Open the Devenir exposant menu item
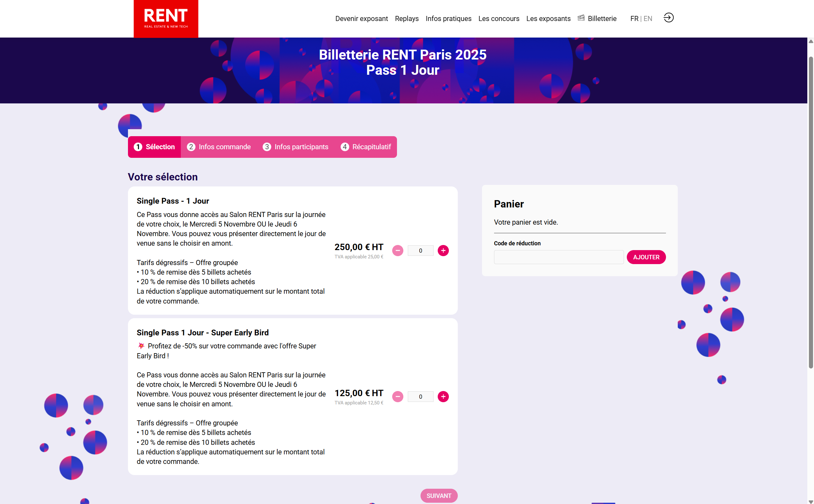The image size is (814, 504). click(362, 19)
